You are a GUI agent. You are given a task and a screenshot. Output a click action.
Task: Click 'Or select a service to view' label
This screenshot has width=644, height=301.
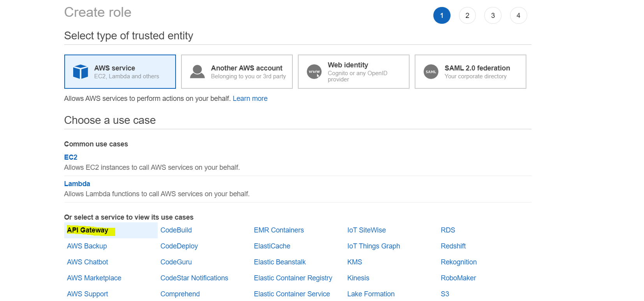tap(129, 217)
